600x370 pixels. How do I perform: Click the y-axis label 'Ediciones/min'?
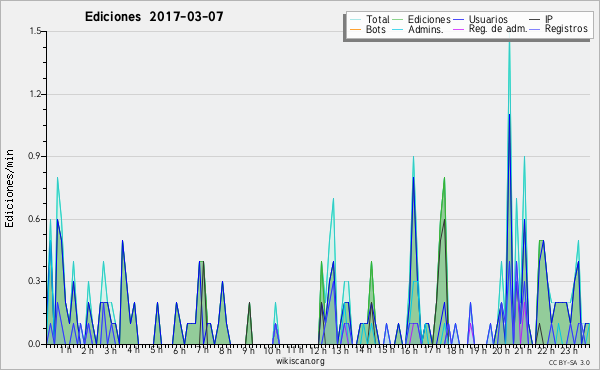9,188
